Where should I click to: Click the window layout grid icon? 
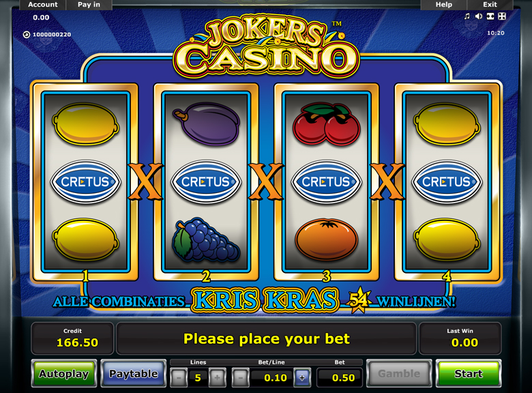click(x=502, y=16)
